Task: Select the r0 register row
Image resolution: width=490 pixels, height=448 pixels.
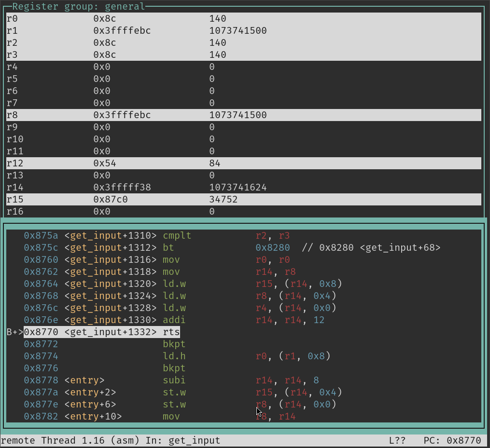Action: tap(244, 18)
